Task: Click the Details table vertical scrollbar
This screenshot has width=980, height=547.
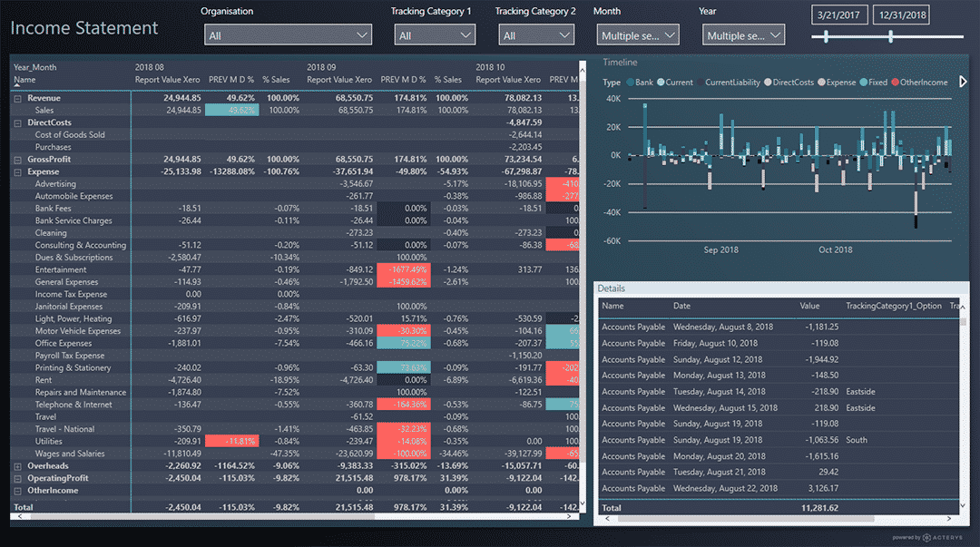Action: pyautogui.click(x=963, y=408)
